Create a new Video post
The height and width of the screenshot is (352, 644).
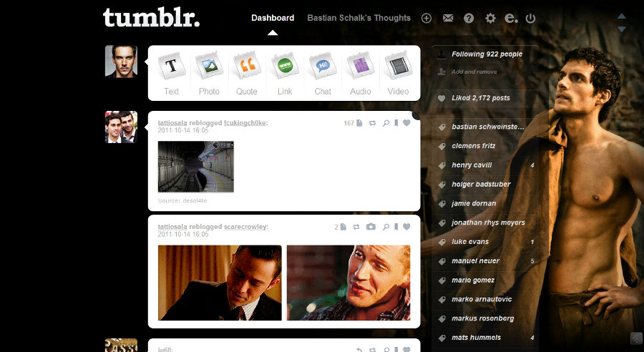point(398,74)
